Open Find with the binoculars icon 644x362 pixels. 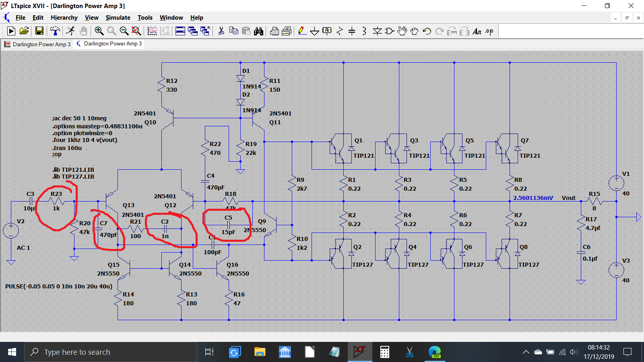coord(258,31)
